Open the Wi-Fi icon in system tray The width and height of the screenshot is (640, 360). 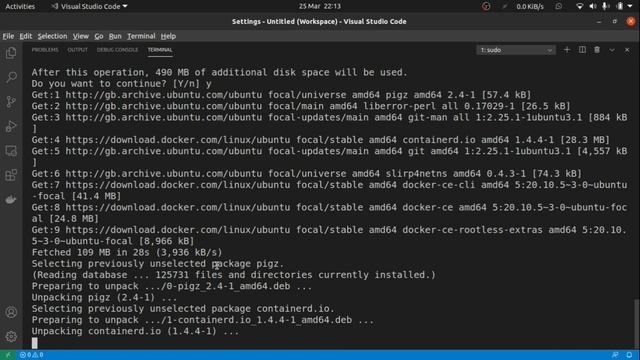click(579, 6)
